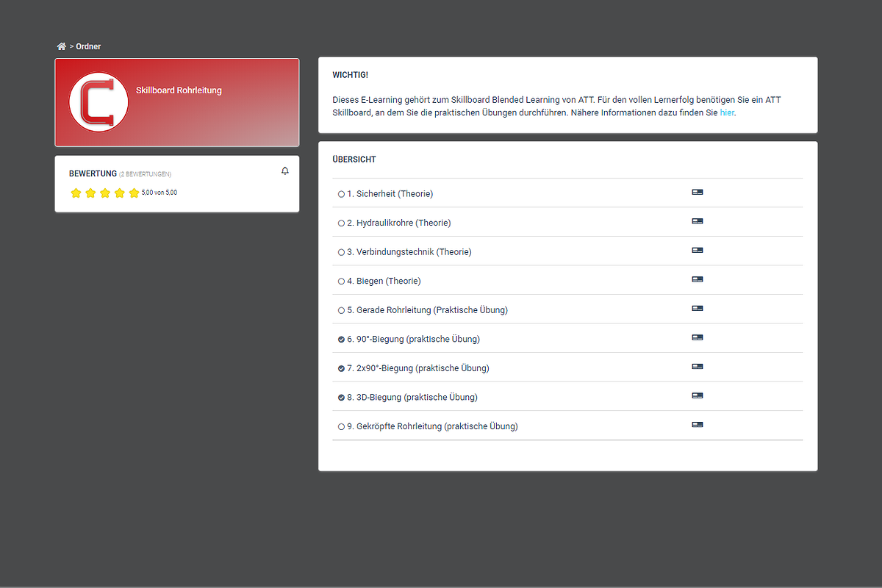Click the module icon for Biegen row
Image resolution: width=882 pixels, height=588 pixels.
(697, 279)
